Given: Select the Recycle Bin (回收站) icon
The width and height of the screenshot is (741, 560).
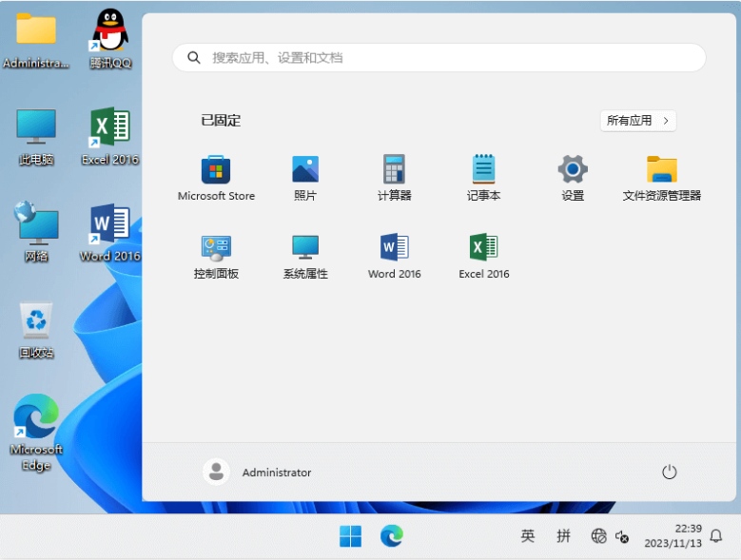Looking at the screenshot, I should (36, 331).
